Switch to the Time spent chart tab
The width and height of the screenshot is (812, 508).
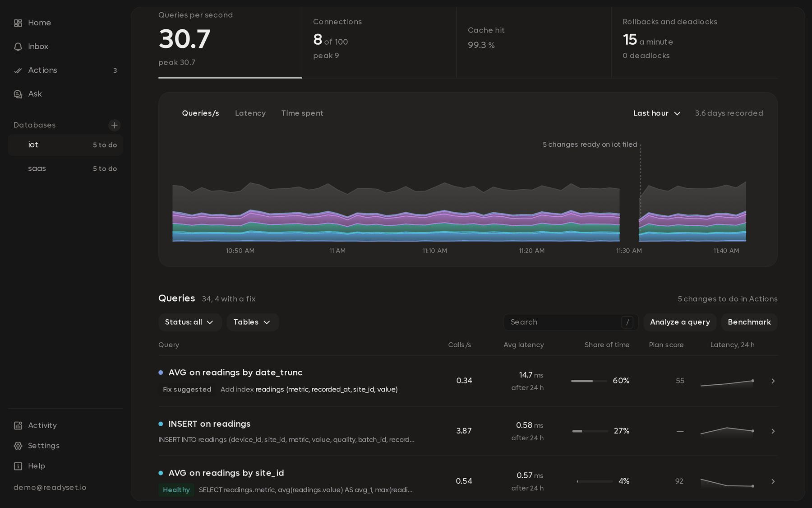point(302,113)
